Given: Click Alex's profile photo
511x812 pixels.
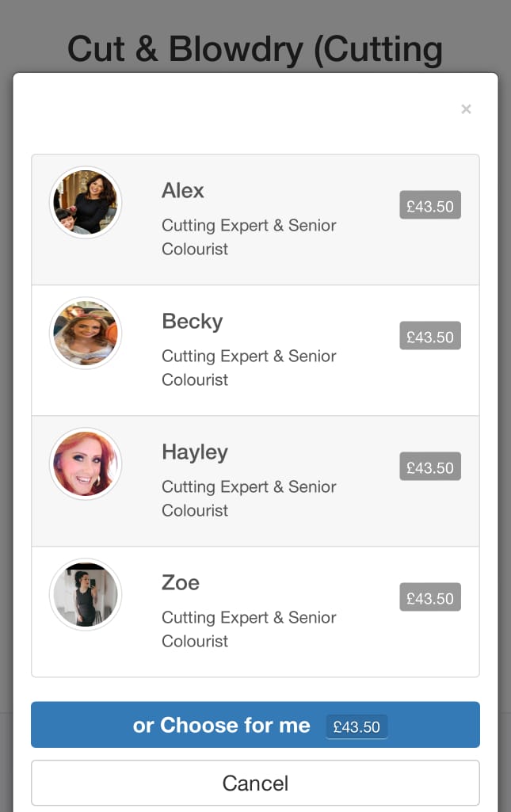Looking at the screenshot, I should [86, 203].
